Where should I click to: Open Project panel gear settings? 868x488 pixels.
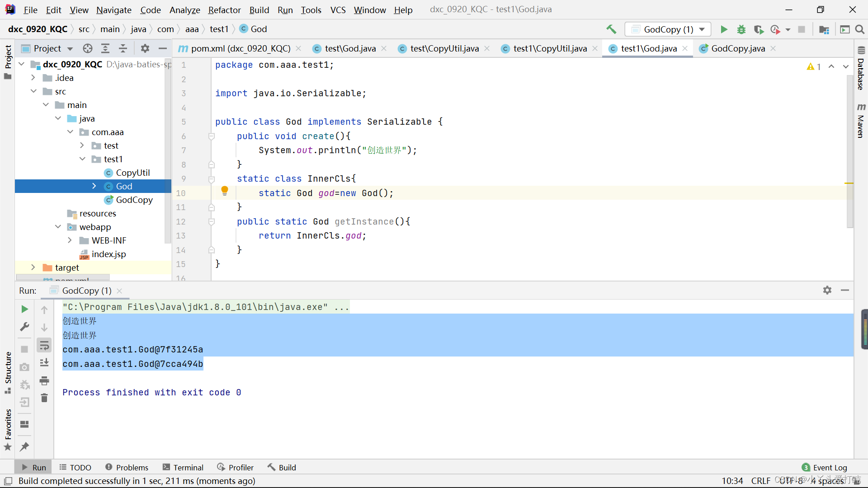(145, 48)
